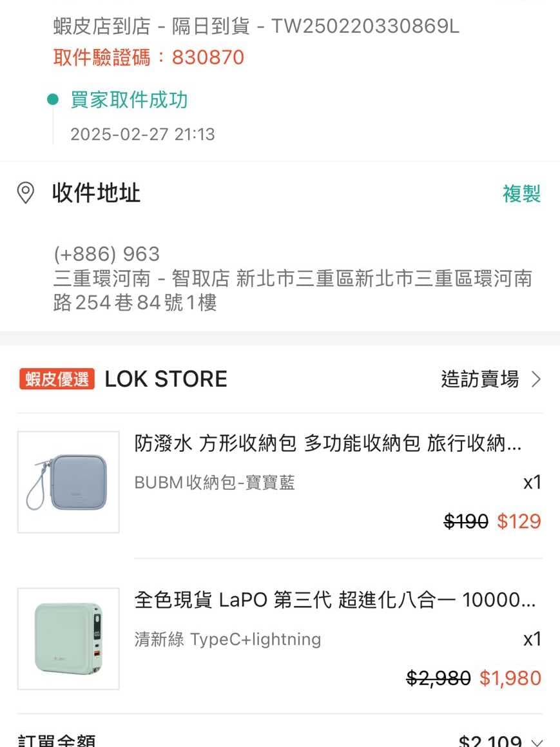The height and width of the screenshot is (747, 560).
Task: Tap the $1,980 discounted price
Action: (510, 678)
